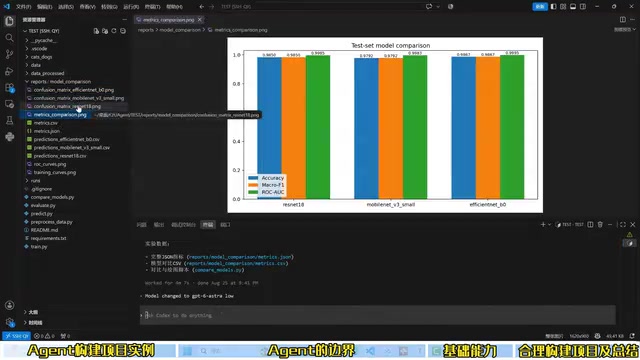Open the reports/model_comparison/metrics.csv link
This screenshot has width=640, height=360.
coord(236,263)
